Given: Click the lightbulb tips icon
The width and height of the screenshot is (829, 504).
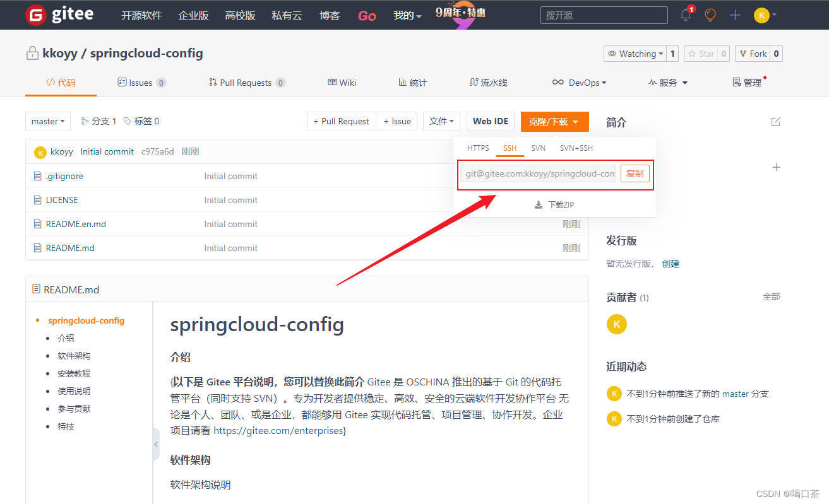Looking at the screenshot, I should click(710, 15).
